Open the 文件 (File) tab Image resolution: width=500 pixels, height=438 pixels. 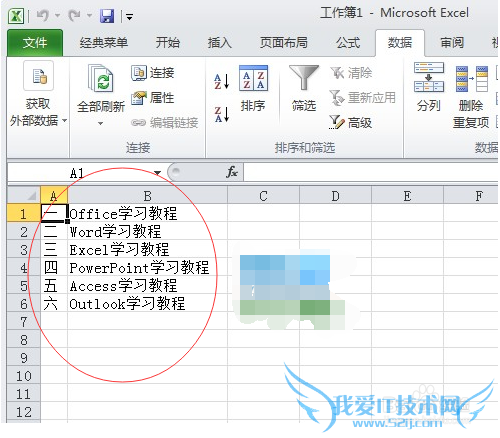tap(35, 43)
